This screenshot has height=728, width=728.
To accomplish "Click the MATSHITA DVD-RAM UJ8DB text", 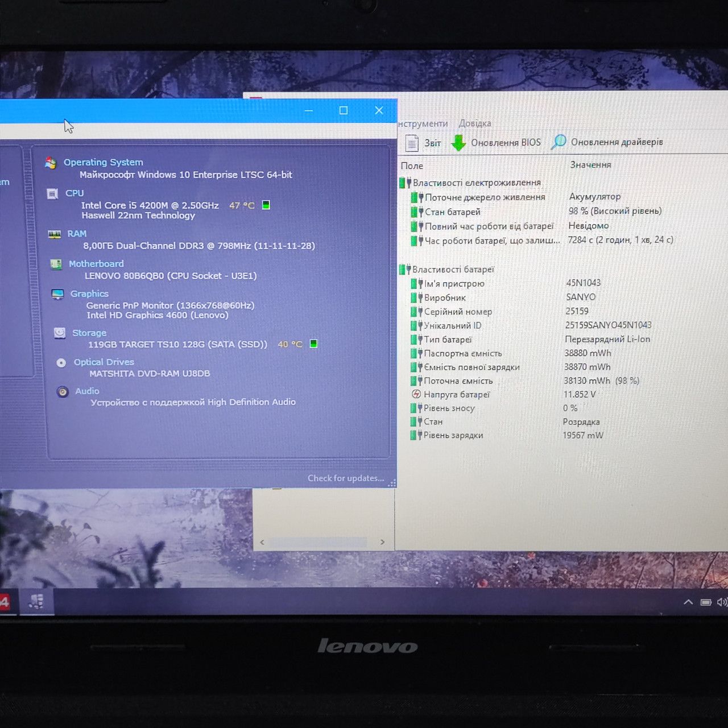I will point(150,374).
